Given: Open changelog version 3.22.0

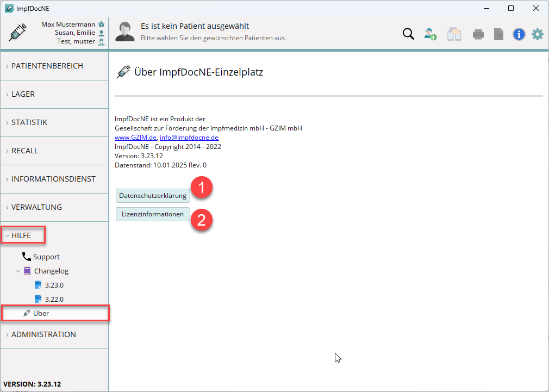Looking at the screenshot, I should 54,299.
